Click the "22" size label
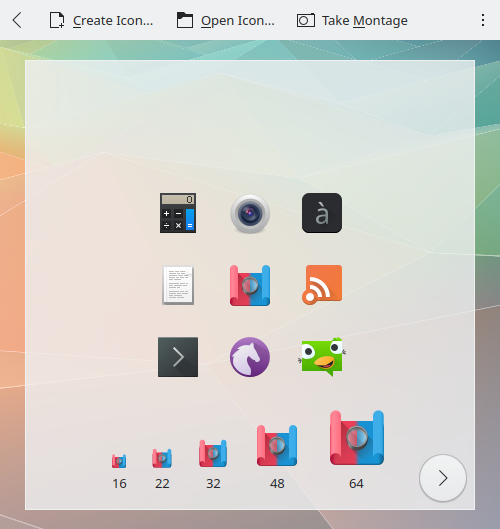Viewport: 500px width, 529px height. 162,483
